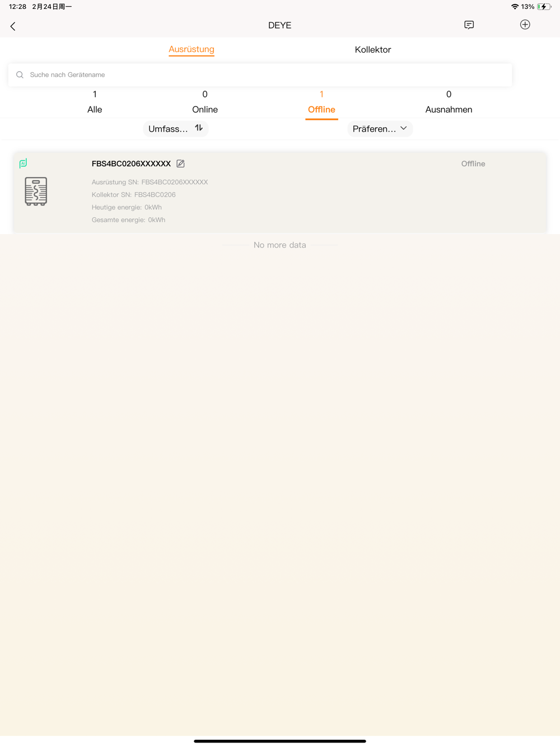
Task: Focus the Suche nach Gerätename field
Action: (x=260, y=75)
